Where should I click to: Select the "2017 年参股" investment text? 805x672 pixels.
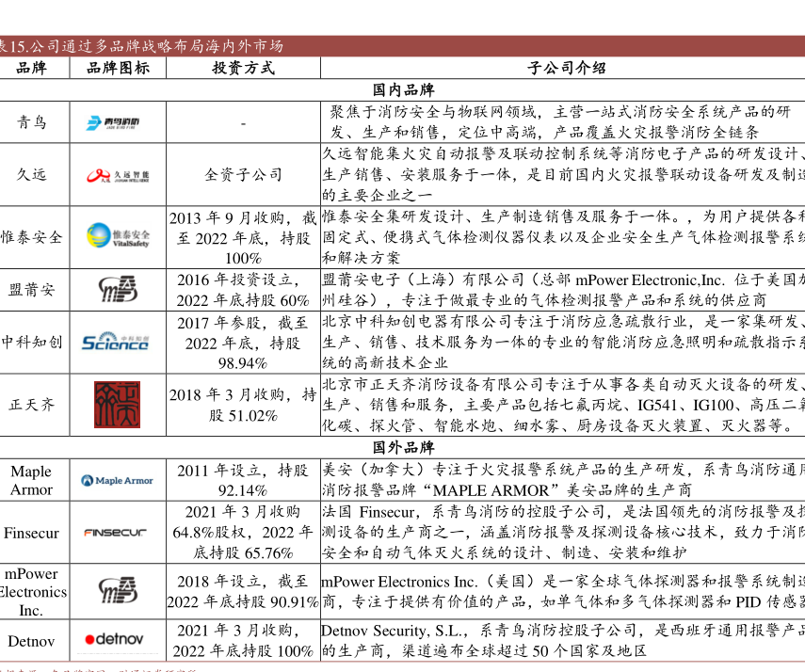click(219, 323)
